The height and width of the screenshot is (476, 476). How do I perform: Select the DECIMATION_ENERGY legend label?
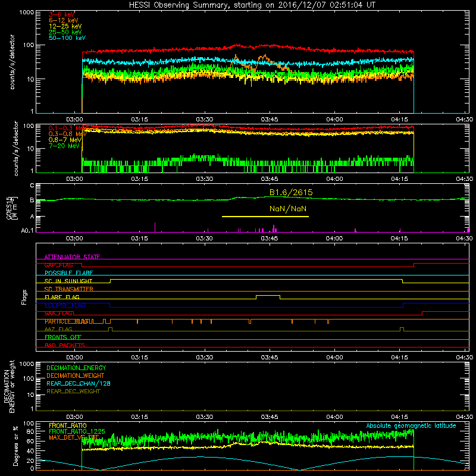pyautogui.click(x=76, y=368)
